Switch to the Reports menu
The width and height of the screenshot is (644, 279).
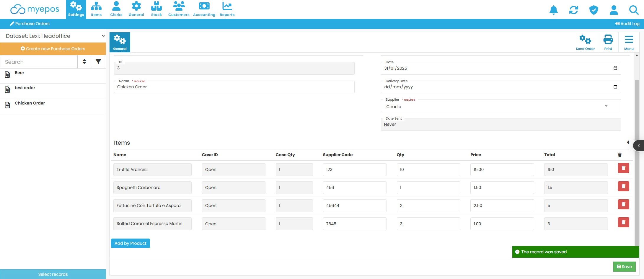(x=227, y=9)
